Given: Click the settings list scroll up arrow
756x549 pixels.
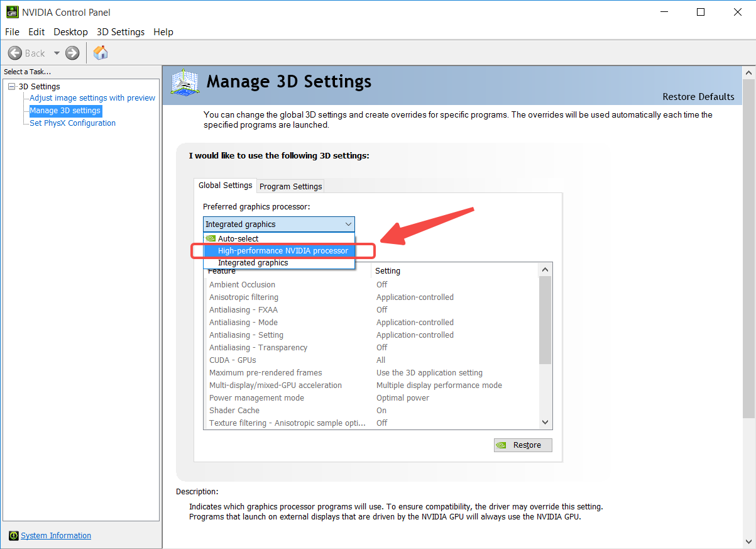Looking at the screenshot, I should 545,270.
